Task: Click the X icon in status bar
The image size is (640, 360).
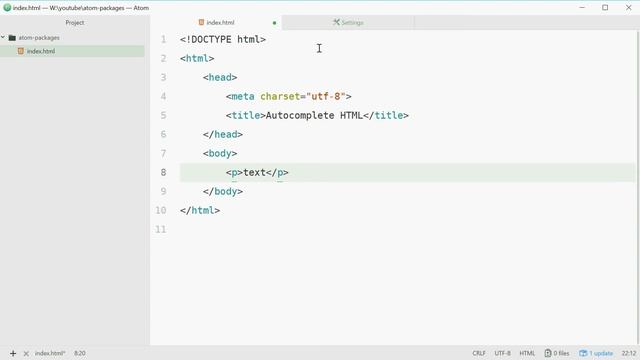Action: point(26,353)
